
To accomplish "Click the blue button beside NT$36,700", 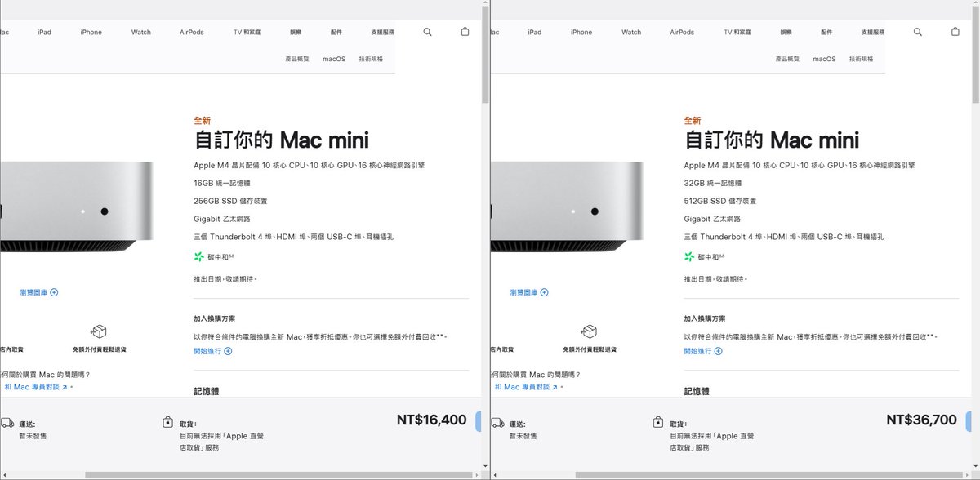I will coord(967,420).
